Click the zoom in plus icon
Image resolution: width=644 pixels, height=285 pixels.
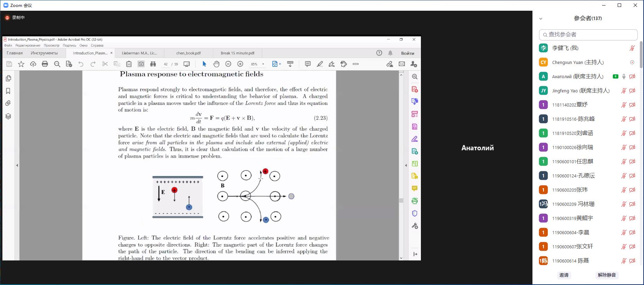pyautogui.click(x=240, y=64)
